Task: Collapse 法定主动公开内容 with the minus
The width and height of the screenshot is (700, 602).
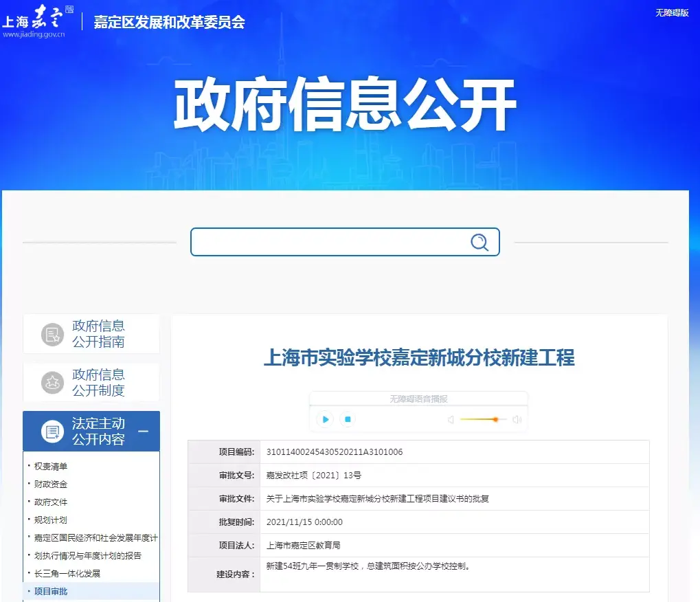Action: 144,431
